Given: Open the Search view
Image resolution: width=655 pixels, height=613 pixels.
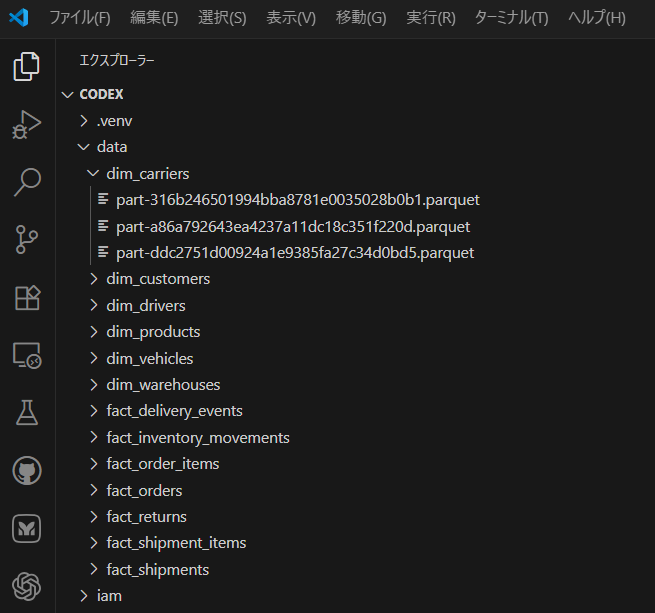Looking at the screenshot, I should click(27, 182).
